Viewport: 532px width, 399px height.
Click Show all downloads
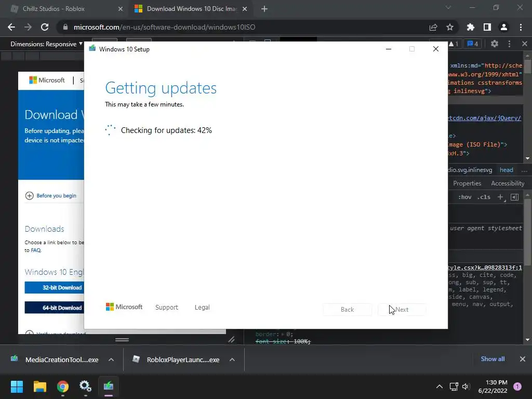pyautogui.click(x=493, y=359)
